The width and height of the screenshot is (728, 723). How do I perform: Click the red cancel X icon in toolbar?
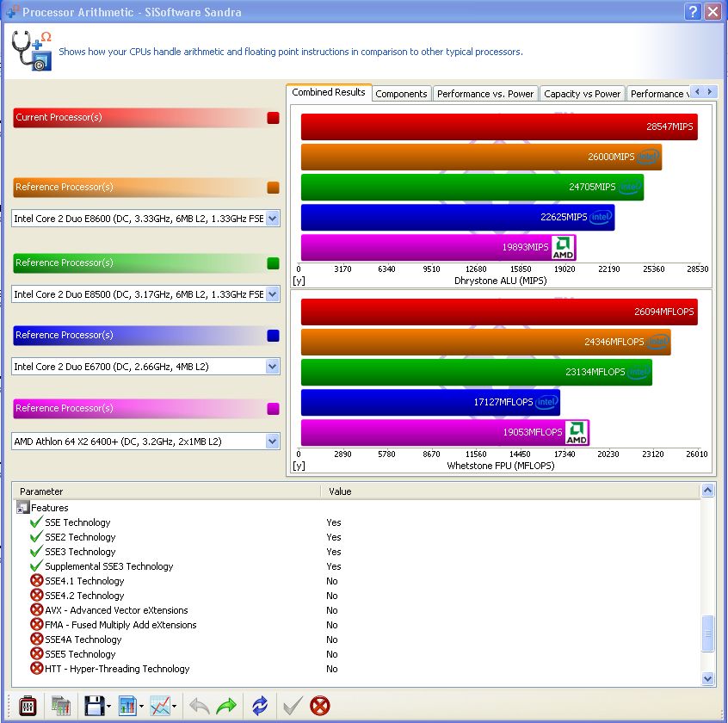[x=320, y=707]
